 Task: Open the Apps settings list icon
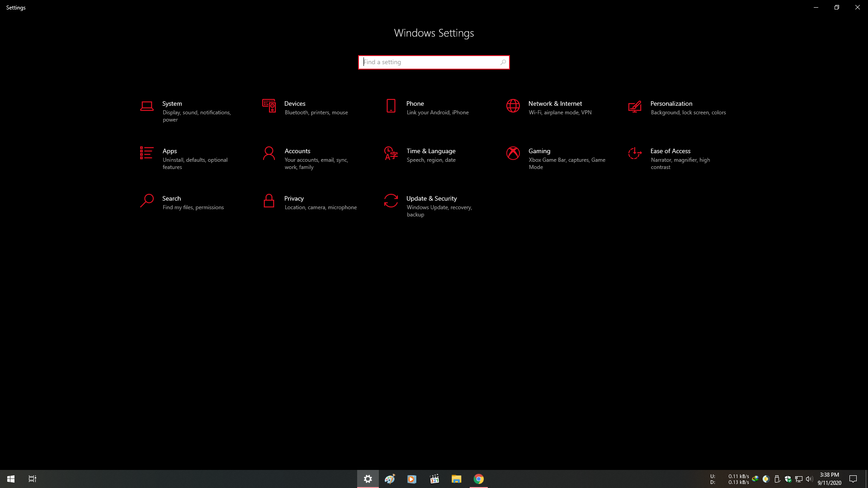(146, 153)
